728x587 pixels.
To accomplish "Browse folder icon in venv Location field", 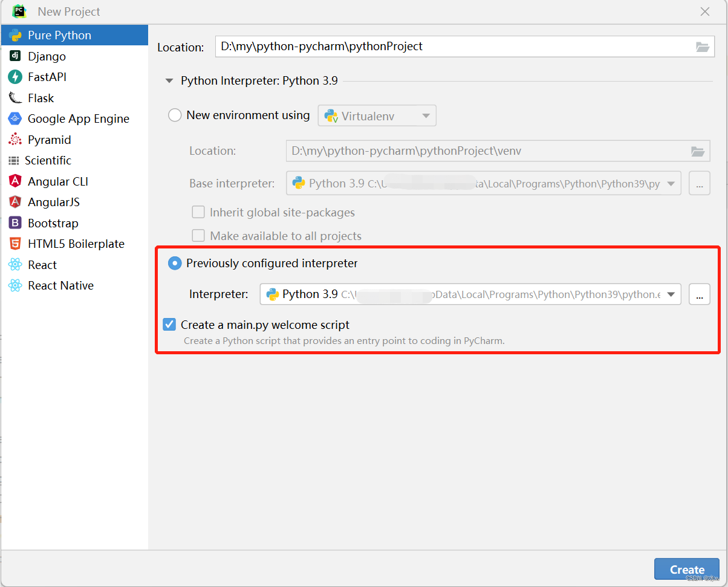I will coord(698,151).
